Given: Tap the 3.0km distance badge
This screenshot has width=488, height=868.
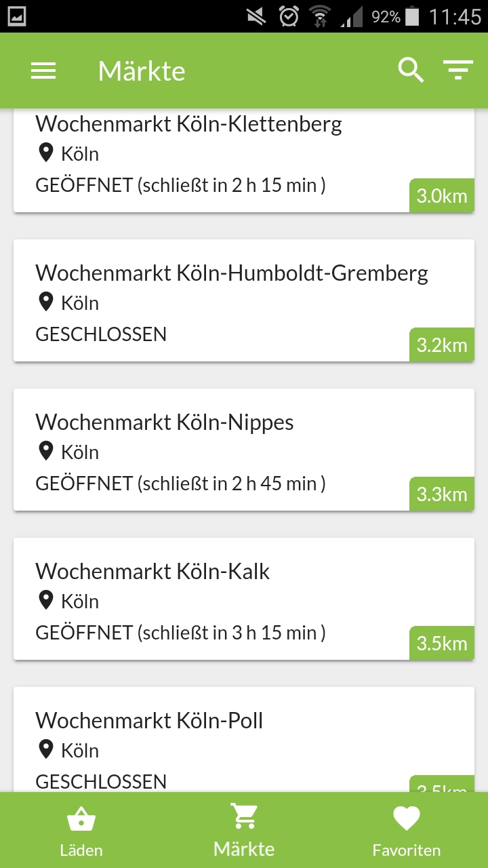Looking at the screenshot, I should 442,197.
